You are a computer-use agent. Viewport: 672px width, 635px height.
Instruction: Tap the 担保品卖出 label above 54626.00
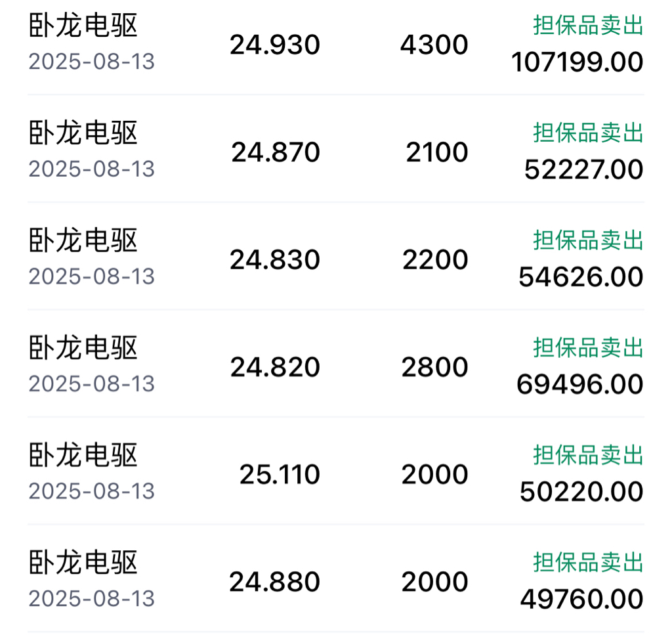point(588,240)
